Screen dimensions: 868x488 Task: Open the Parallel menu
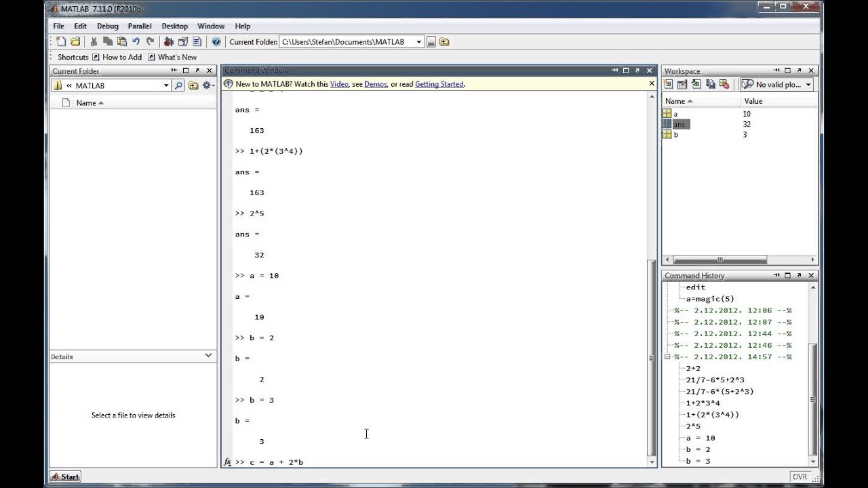[x=140, y=26]
